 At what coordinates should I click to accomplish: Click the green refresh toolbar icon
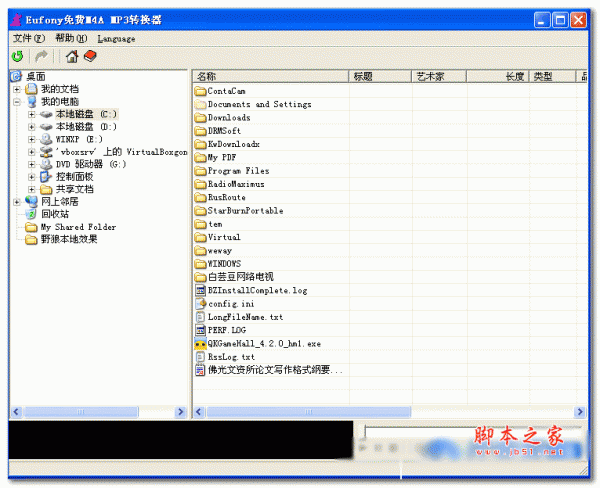tap(17, 57)
